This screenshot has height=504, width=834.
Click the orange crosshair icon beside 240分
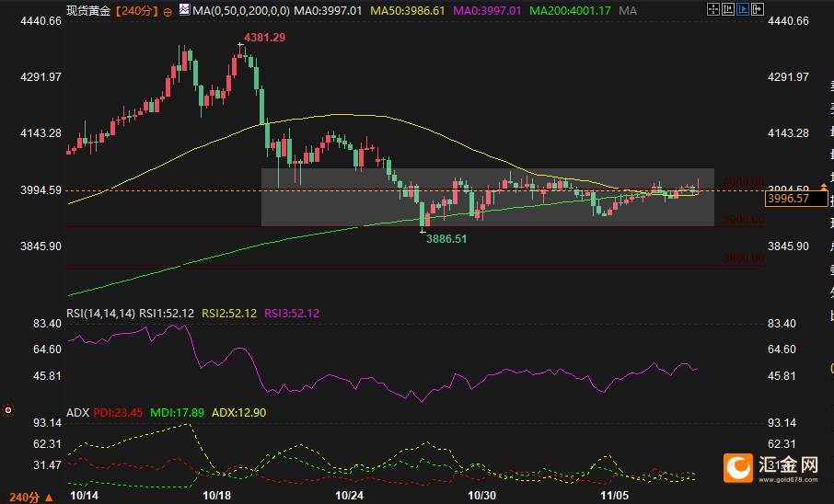tap(167, 11)
